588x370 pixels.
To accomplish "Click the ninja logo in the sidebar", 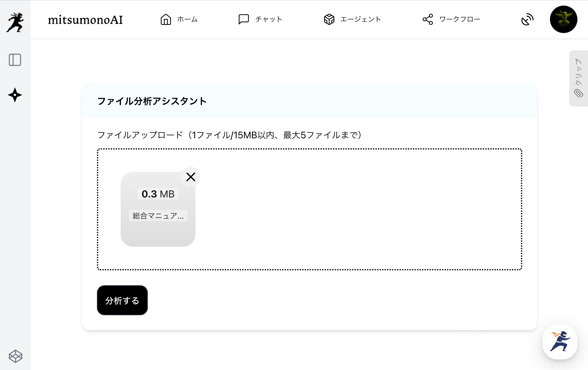I will 15,22.
